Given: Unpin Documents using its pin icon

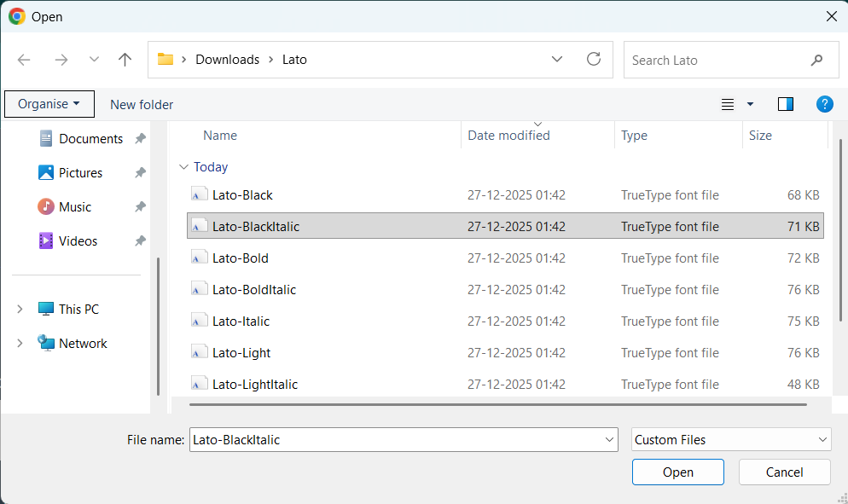Looking at the screenshot, I should click(x=140, y=139).
